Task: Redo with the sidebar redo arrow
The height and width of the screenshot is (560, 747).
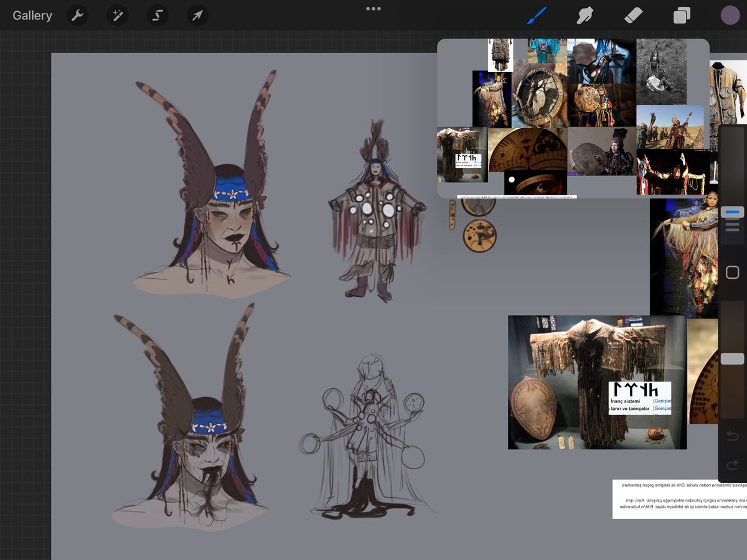Action: click(x=733, y=464)
